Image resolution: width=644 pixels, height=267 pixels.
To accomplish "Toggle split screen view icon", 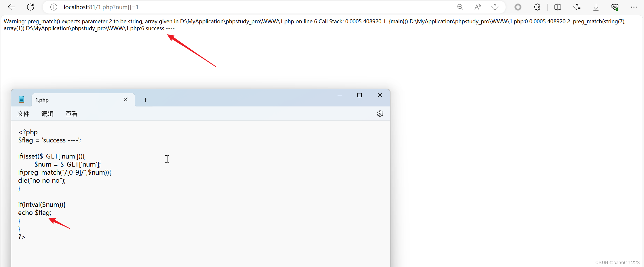I will [x=558, y=7].
